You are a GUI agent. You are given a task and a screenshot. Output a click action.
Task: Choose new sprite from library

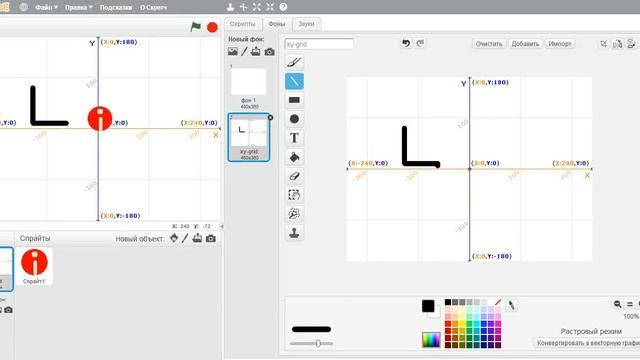[x=174, y=238]
